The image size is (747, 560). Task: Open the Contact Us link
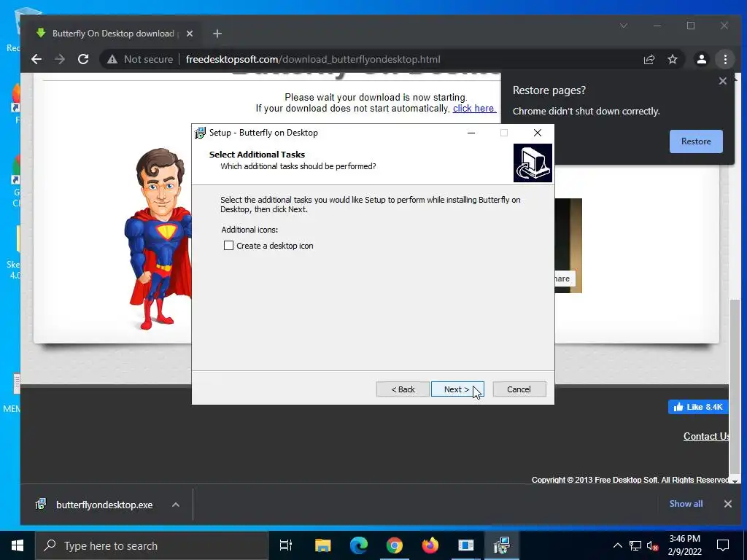point(706,436)
